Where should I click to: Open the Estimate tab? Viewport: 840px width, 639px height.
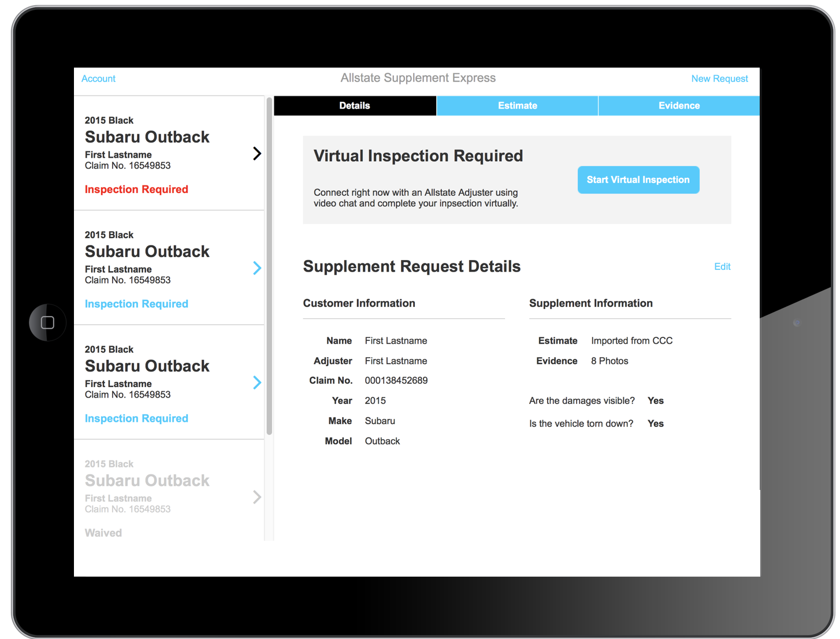pos(518,106)
